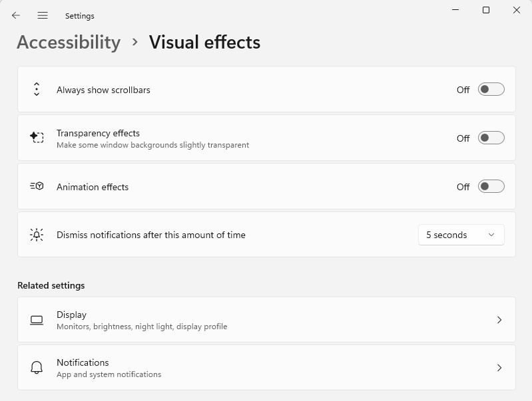Click the notification dismiss timer icon
Screen dimensions: 532x401
coord(37,235)
